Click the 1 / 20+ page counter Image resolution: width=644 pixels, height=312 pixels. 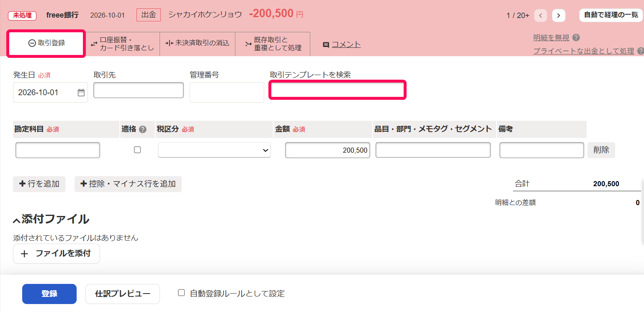click(518, 16)
